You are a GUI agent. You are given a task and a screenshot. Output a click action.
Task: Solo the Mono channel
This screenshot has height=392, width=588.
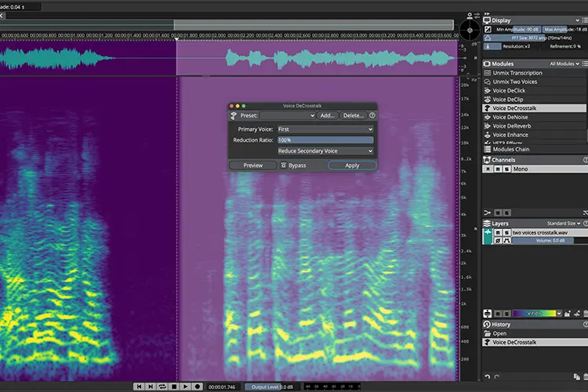(x=506, y=169)
